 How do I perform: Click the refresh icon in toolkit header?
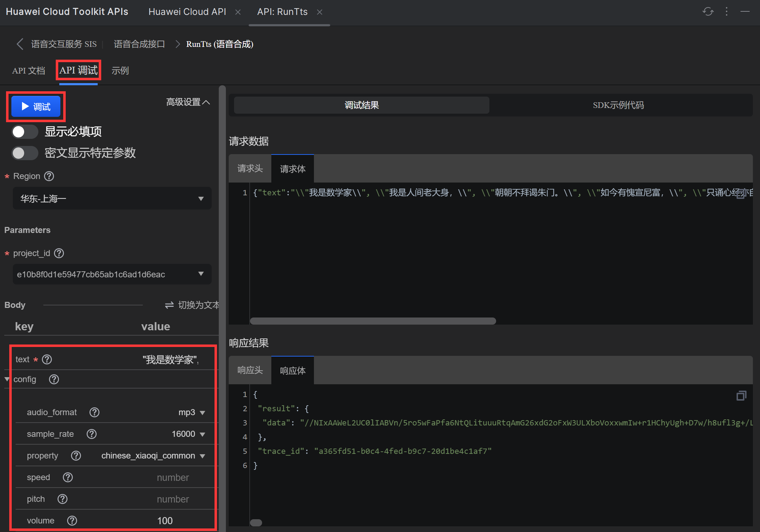pos(708,12)
